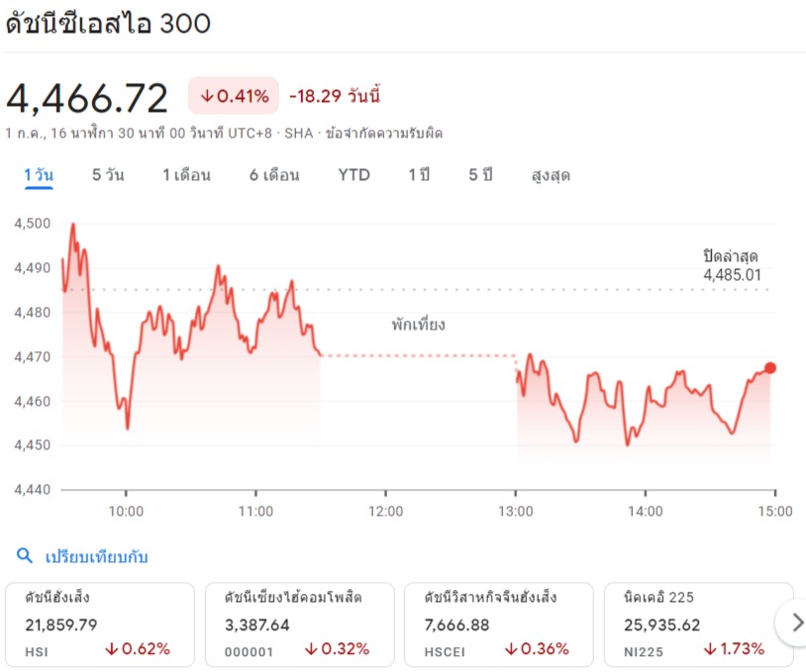Open the นิคเคอิ 225 index card

[699, 624]
